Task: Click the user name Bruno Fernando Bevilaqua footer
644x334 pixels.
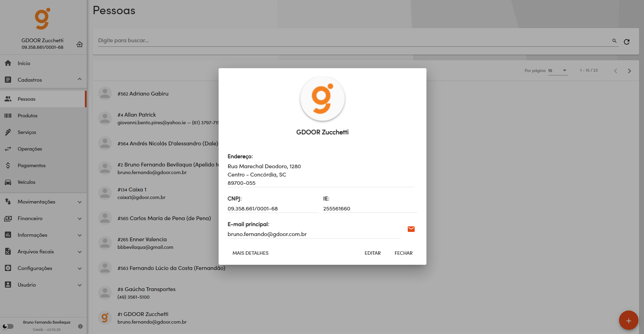Action: 47,322
